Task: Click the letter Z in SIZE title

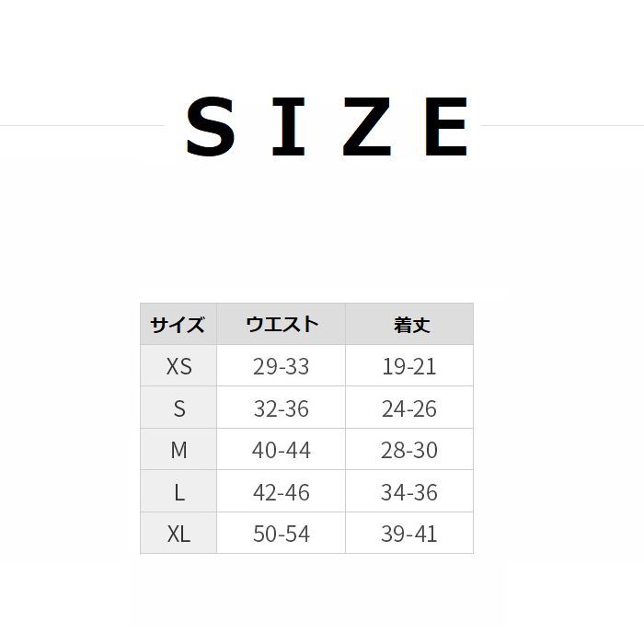Action: coord(367,127)
